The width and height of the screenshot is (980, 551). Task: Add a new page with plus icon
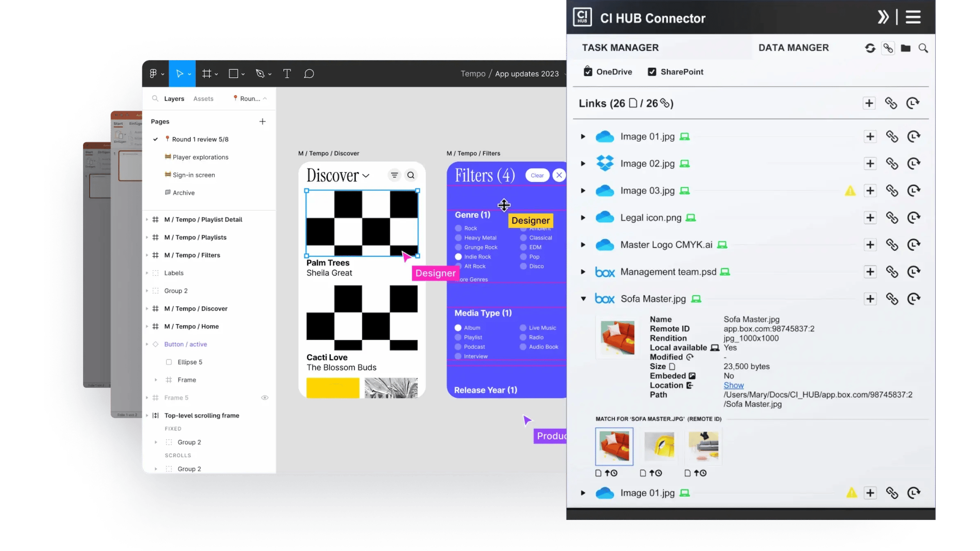pyautogui.click(x=263, y=122)
